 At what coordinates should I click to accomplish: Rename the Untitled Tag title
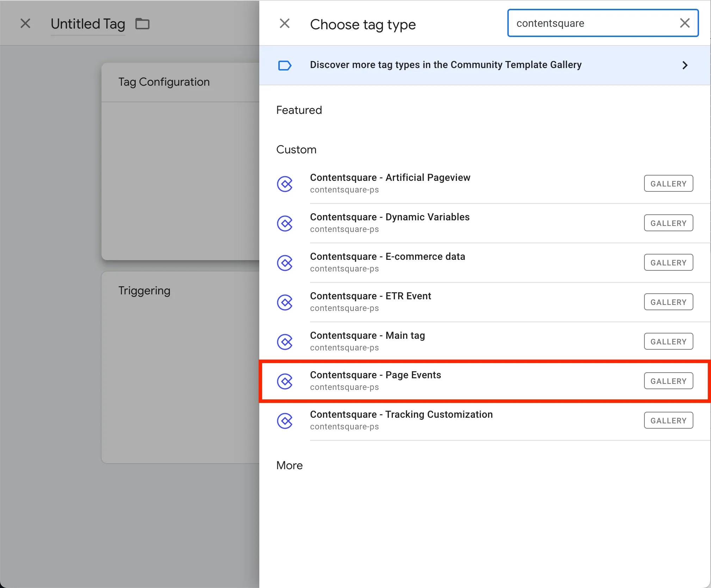[x=88, y=24]
